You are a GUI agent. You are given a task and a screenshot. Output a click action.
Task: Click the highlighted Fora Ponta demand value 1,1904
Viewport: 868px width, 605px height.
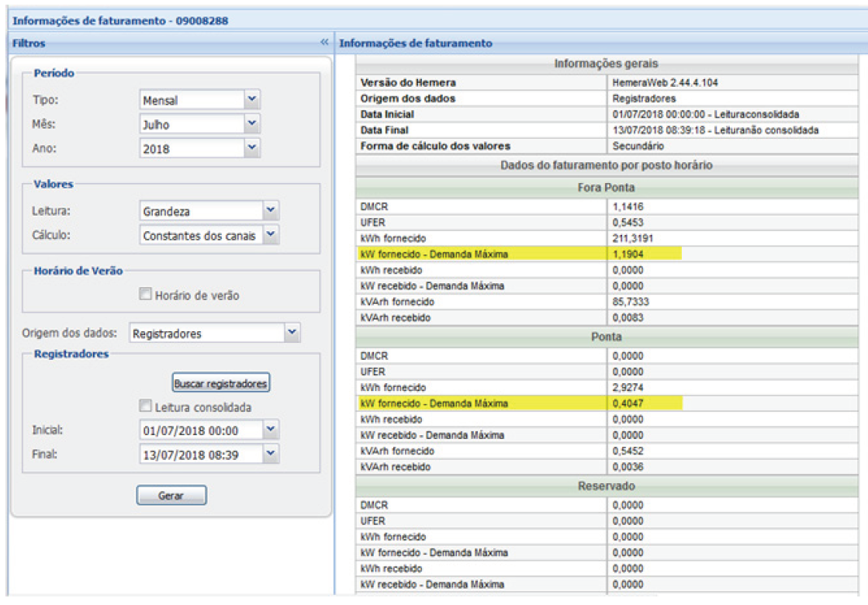click(629, 254)
